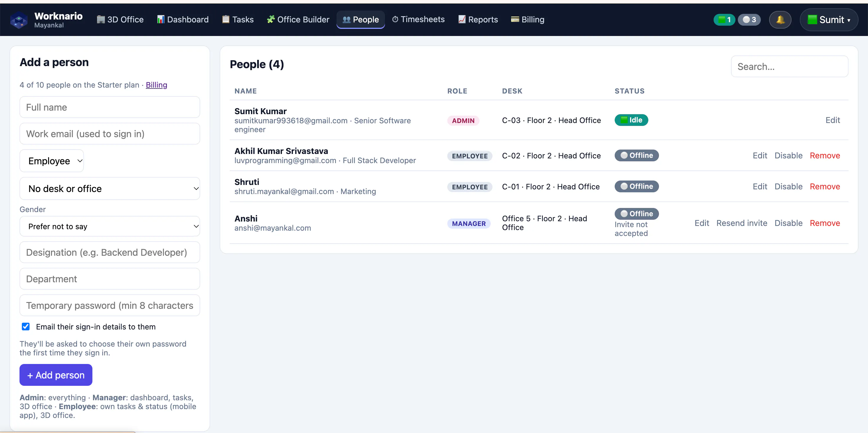Click the green online count badge

(x=724, y=19)
